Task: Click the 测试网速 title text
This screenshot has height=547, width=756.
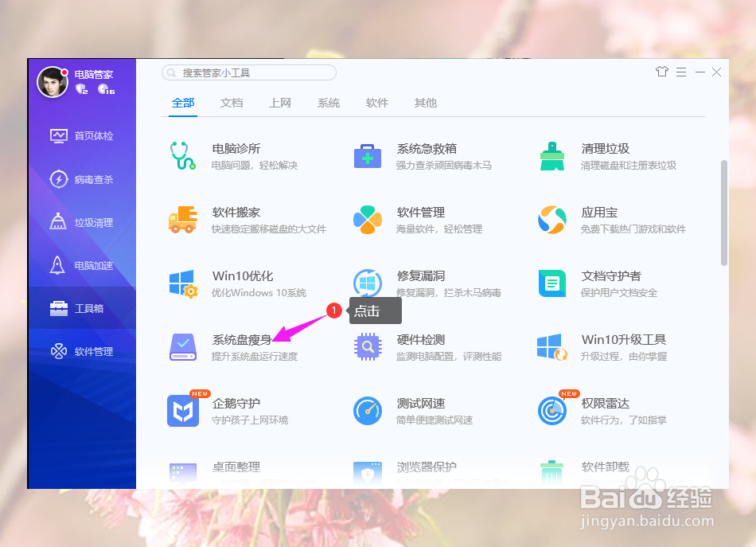Action: click(421, 403)
